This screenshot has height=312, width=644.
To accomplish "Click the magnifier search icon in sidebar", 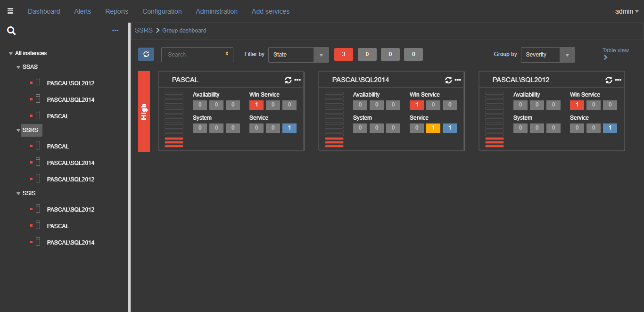I will [11, 31].
